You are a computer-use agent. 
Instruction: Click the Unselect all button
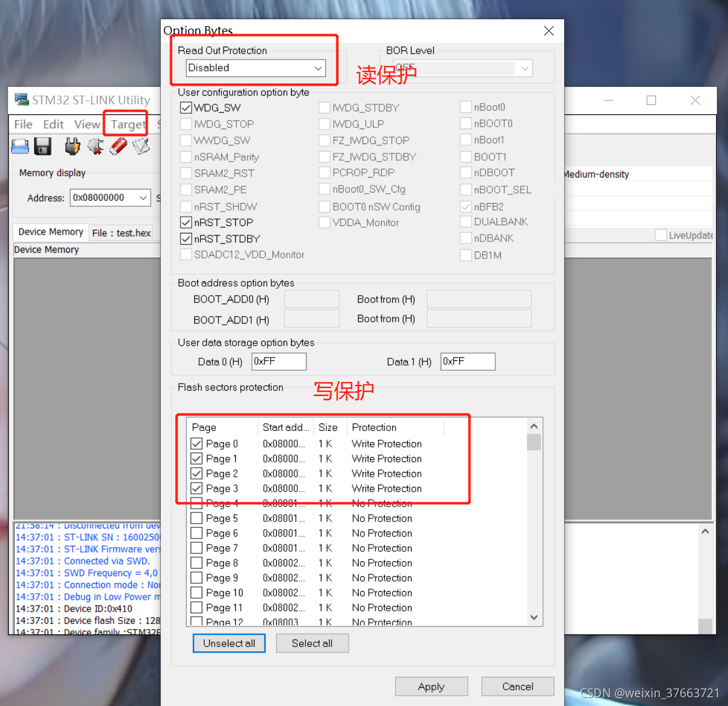tap(229, 643)
